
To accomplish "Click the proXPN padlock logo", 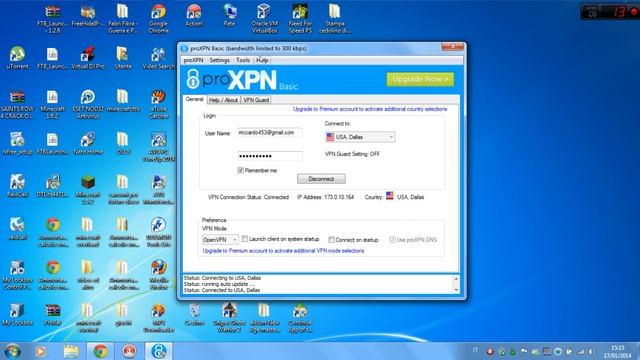I will tap(193, 79).
